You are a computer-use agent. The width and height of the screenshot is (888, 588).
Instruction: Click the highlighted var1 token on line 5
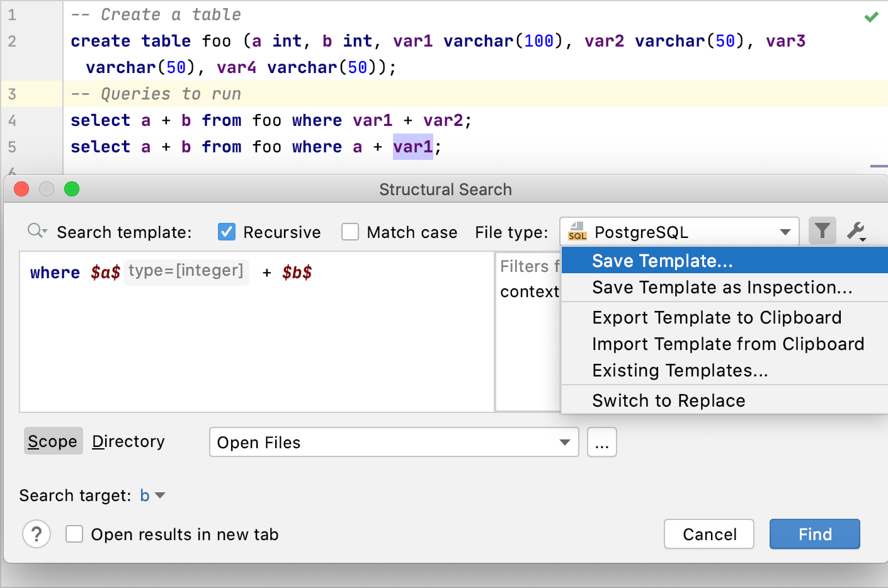[x=413, y=146]
